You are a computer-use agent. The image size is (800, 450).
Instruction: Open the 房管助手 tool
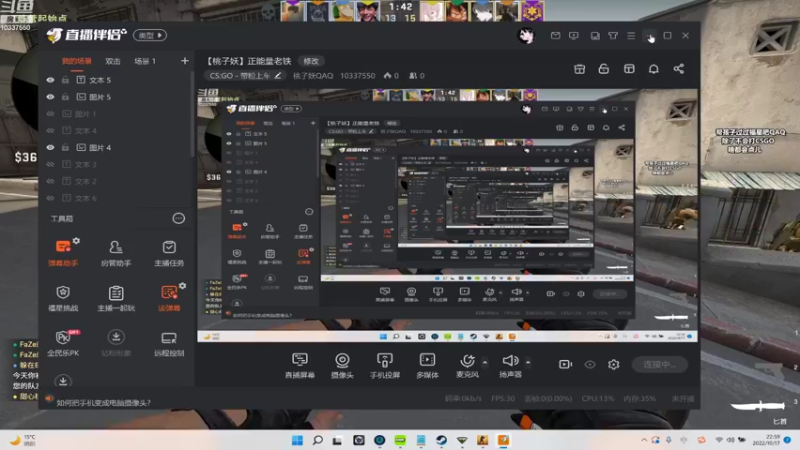116,253
